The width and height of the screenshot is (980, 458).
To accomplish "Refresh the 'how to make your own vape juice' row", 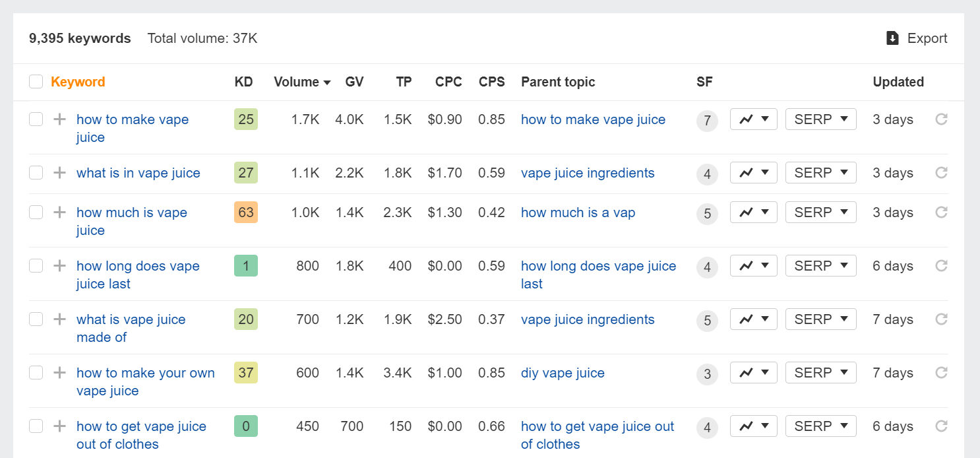I will (942, 373).
